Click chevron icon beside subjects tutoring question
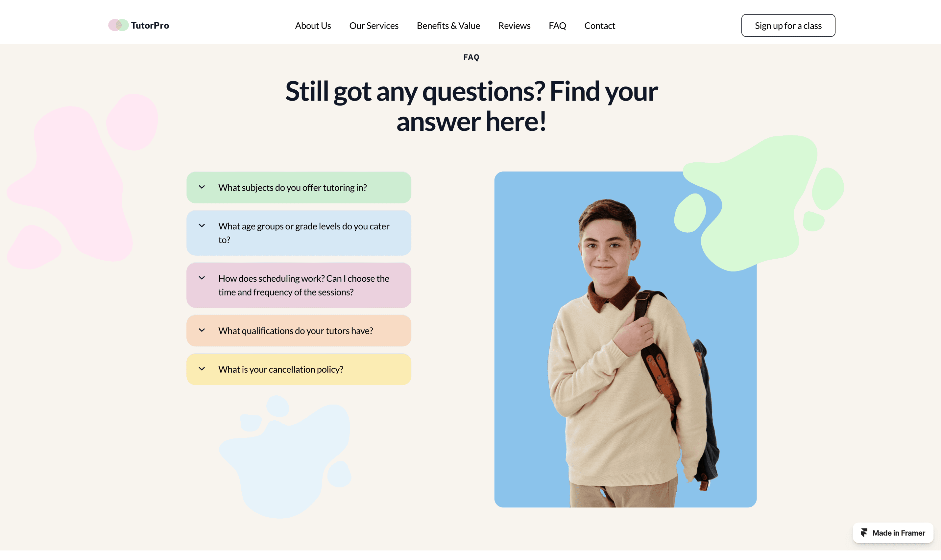 click(x=202, y=187)
